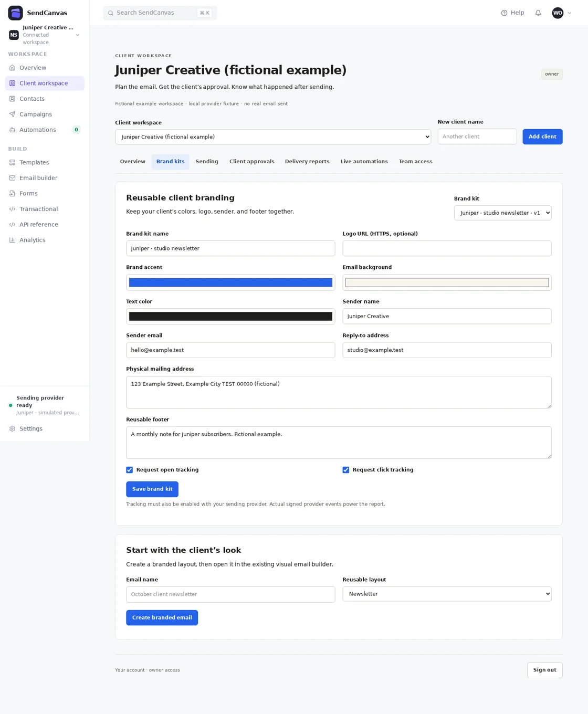The width and height of the screenshot is (588, 714).
Task: Switch to the Client approvals tab
Action: pos(252,162)
